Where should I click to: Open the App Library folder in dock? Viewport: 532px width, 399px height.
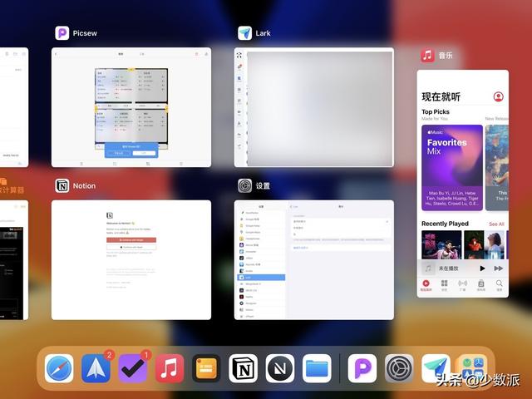473,368
